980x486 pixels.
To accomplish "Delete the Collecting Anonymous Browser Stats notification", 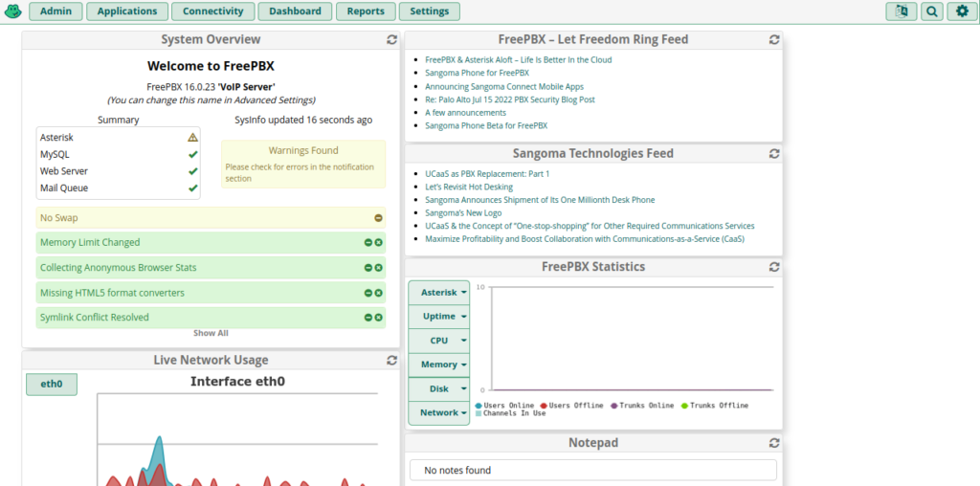I will coord(378,267).
